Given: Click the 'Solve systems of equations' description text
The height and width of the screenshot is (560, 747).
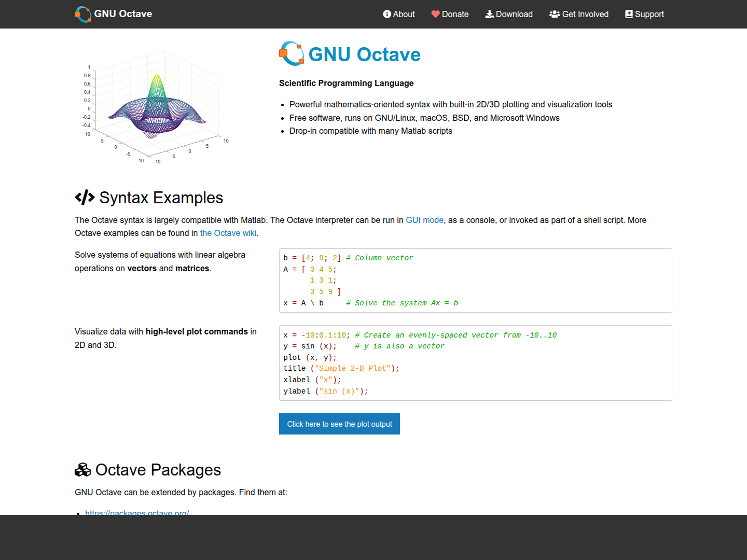Looking at the screenshot, I should pos(160,261).
